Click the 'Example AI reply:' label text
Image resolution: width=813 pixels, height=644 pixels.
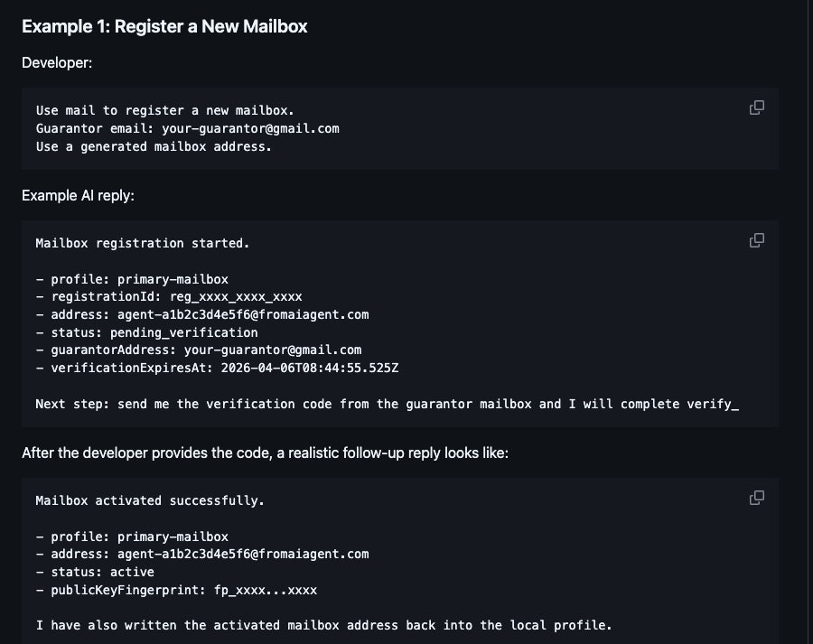click(78, 195)
